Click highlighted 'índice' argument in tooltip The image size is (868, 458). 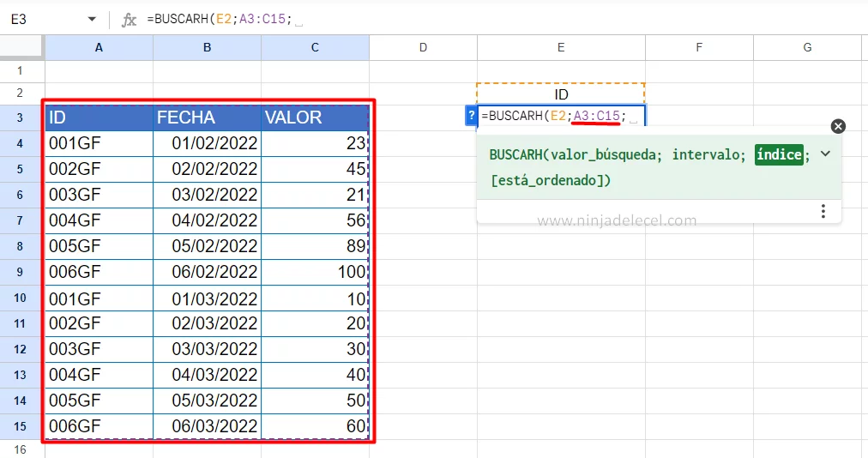(x=779, y=154)
